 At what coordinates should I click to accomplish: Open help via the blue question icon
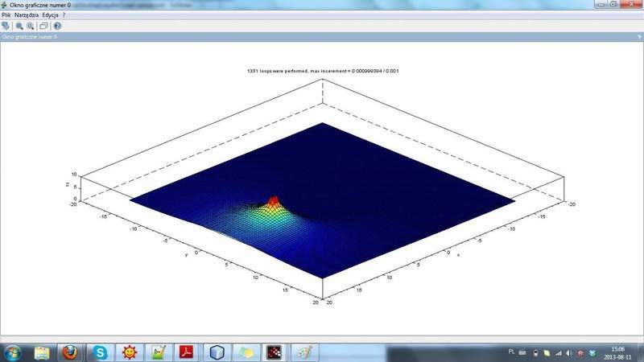point(57,26)
